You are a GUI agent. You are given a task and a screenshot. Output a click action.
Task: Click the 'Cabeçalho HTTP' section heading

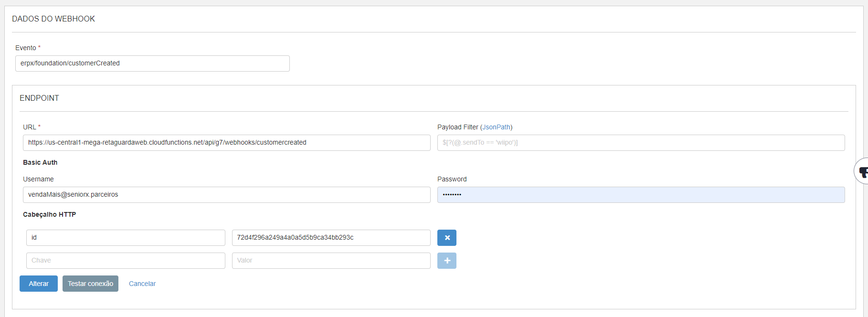click(x=49, y=214)
